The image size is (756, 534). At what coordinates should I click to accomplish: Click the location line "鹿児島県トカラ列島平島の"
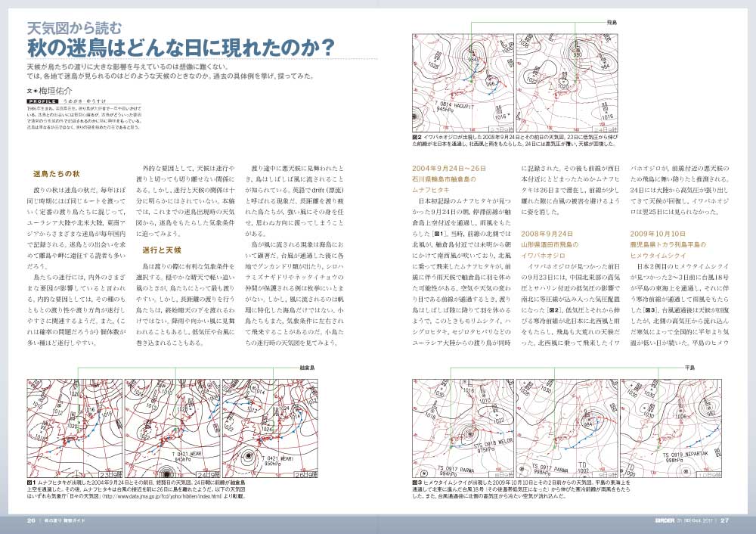point(668,244)
